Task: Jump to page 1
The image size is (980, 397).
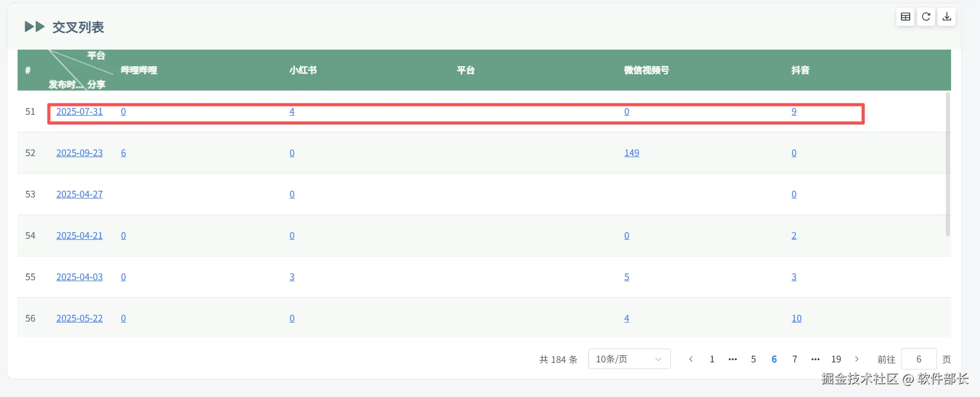Action: [x=712, y=359]
